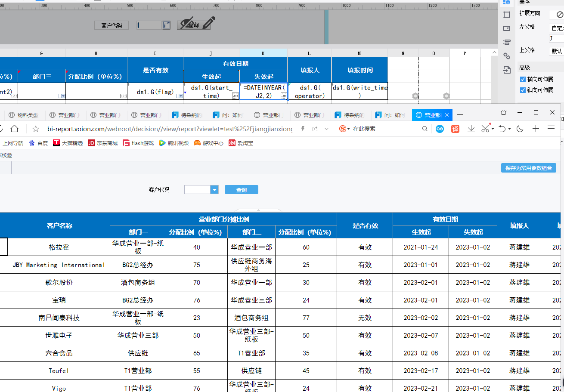This screenshot has height=392, width=564.
Task: Click the gear icon in column N
Action: click(415, 96)
